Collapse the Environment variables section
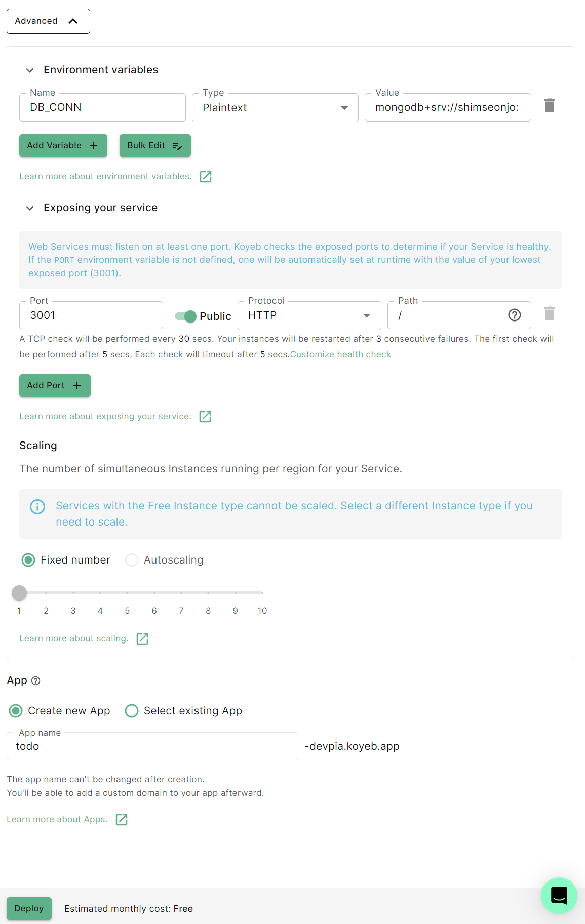 tap(30, 70)
